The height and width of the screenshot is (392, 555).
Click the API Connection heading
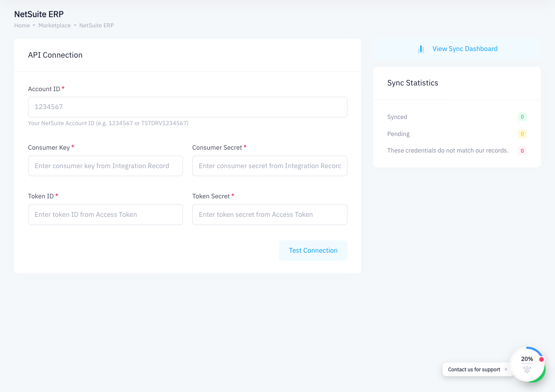pyautogui.click(x=55, y=55)
